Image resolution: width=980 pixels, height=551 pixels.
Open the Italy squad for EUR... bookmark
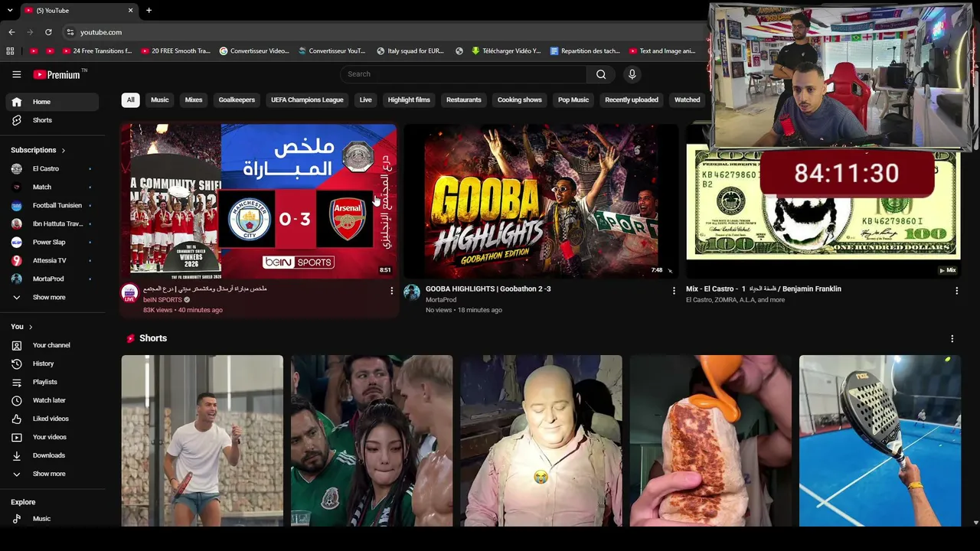pos(410,51)
